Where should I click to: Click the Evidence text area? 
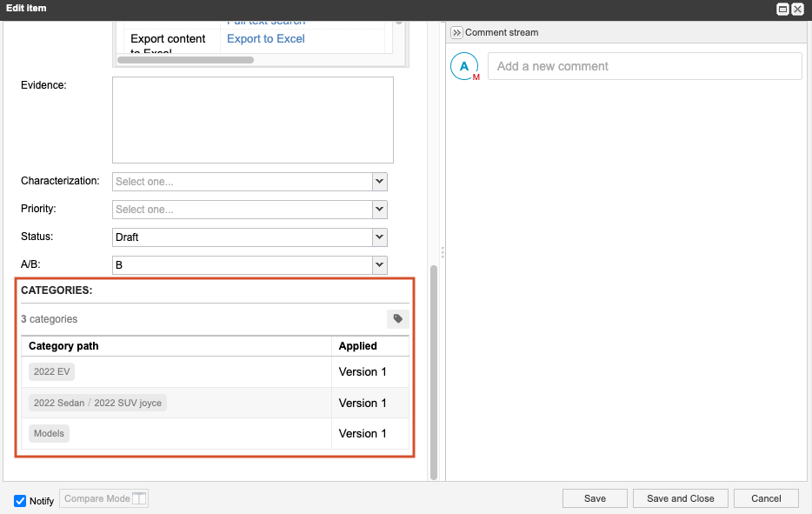pos(253,120)
